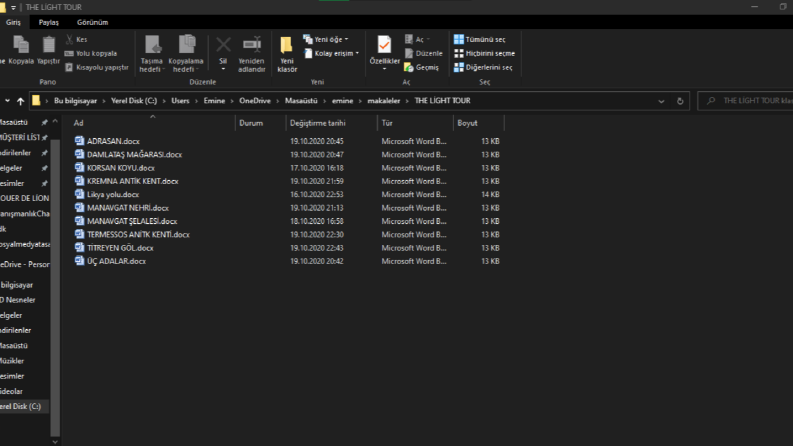Image resolution: width=793 pixels, height=446 pixels.
Task: Expand the address bar history dropdown
Action: pos(661,101)
